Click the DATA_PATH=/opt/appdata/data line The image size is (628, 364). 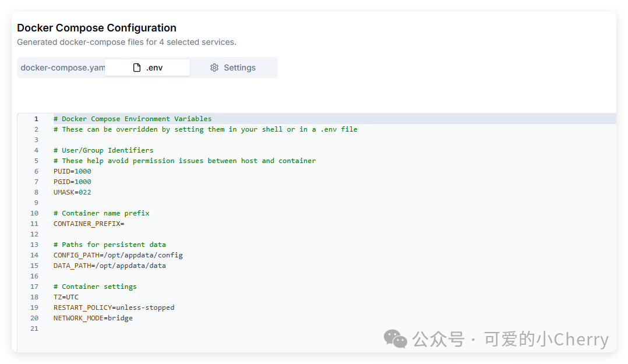click(110, 266)
